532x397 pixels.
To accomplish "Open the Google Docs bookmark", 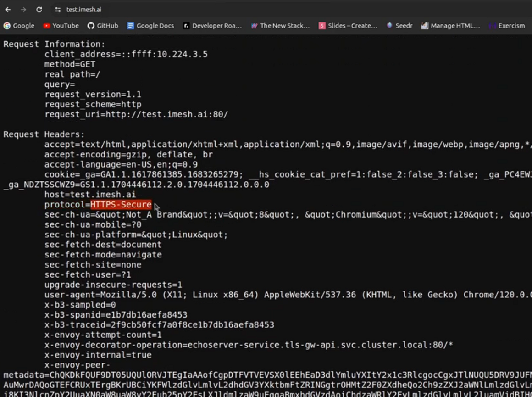I will pyautogui.click(x=150, y=26).
